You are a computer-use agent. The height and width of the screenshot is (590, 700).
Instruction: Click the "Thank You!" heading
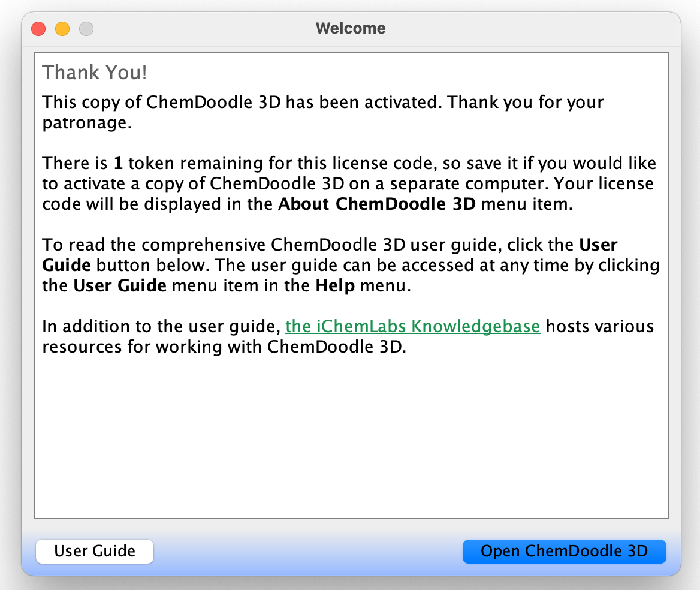point(95,73)
